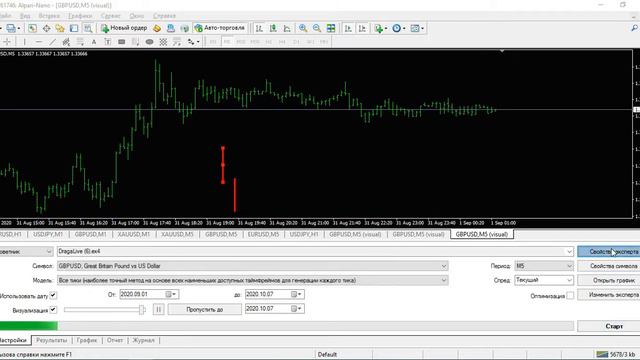
Task: Click the 'Пропустить до' button
Action: coord(204,309)
